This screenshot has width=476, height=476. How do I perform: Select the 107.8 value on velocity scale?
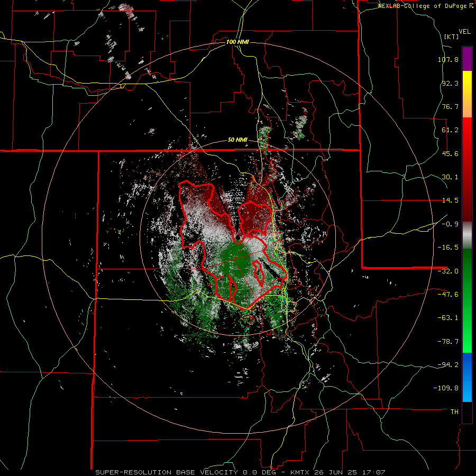(448, 59)
